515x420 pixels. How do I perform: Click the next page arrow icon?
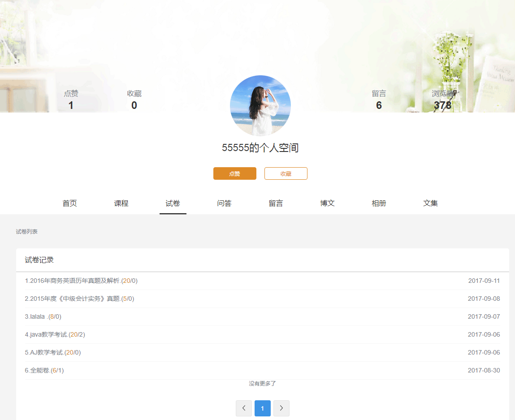tap(281, 408)
